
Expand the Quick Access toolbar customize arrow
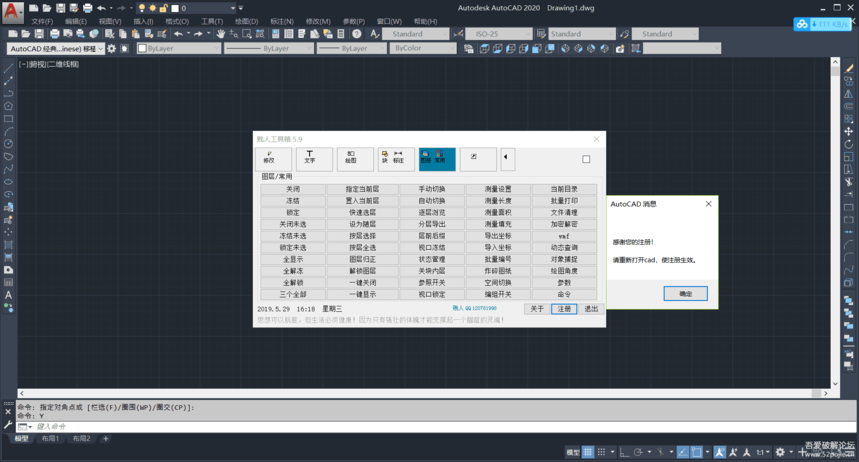[241, 8]
